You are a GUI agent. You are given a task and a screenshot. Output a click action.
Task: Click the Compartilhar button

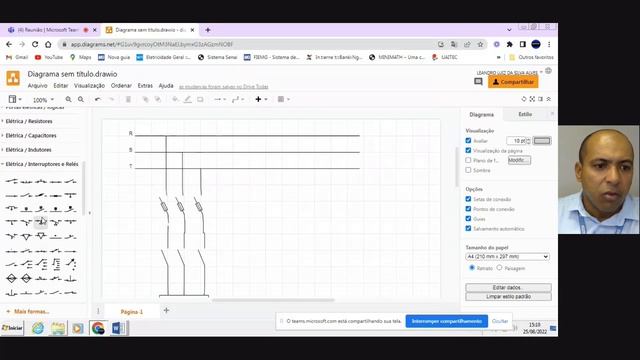click(513, 82)
